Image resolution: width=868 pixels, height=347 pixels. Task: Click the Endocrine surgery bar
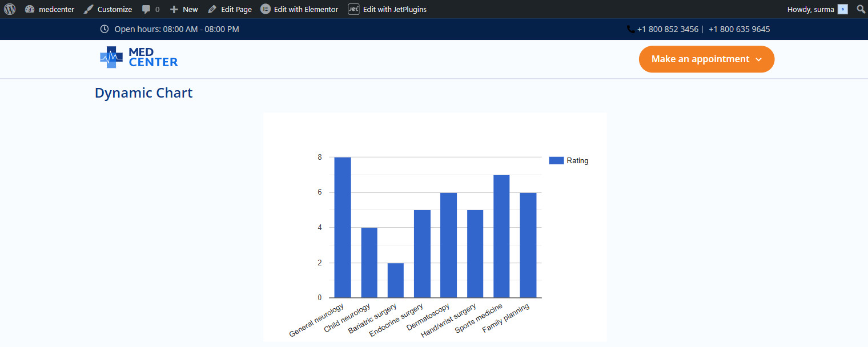pos(422,253)
